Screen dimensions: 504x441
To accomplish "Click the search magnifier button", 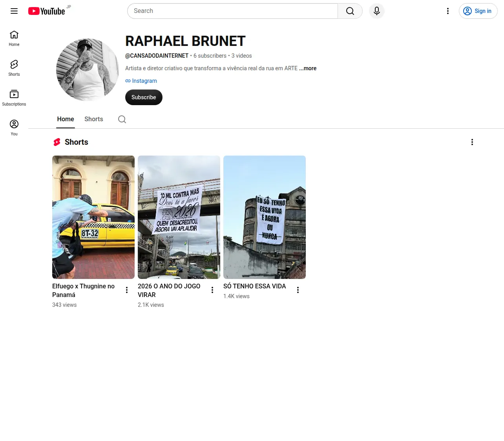I will (x=350, y=11).
